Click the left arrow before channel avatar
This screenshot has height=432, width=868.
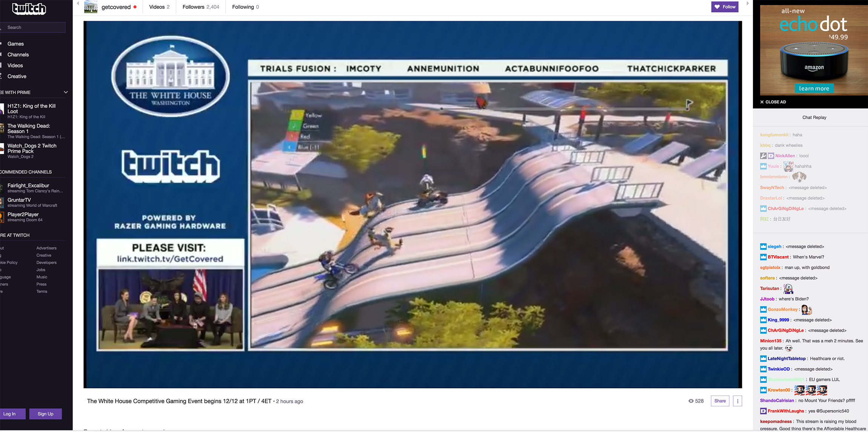coord(78,3)
